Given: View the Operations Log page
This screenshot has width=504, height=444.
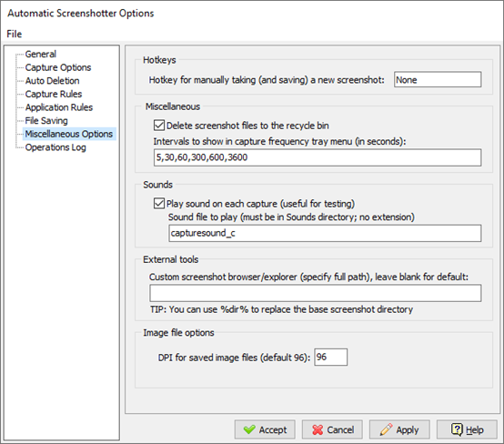Looking at the screenshot, I should (55, 147).
